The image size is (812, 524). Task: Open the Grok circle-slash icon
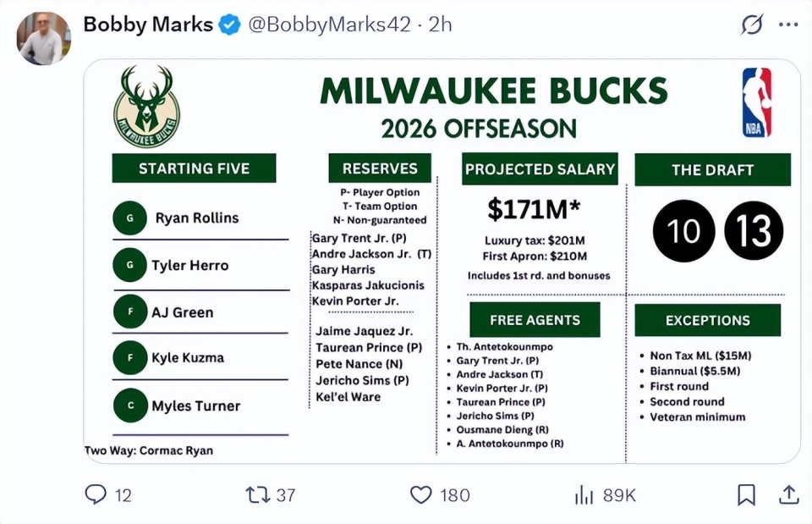[x=752, y=24]
